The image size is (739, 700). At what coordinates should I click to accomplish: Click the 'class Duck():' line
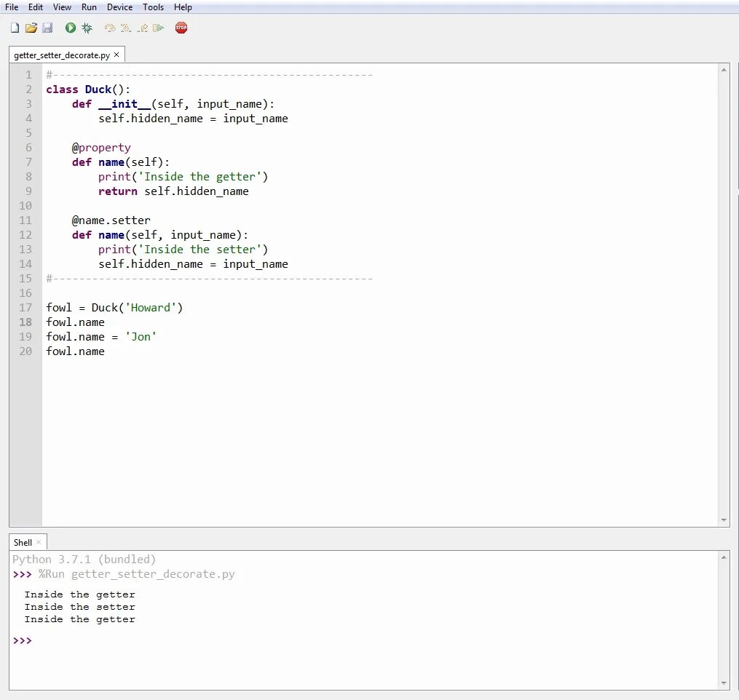pos(87,90)
